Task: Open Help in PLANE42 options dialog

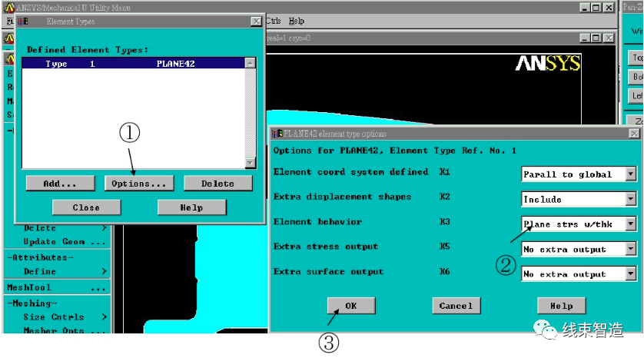Action: [x=562, y=306]
